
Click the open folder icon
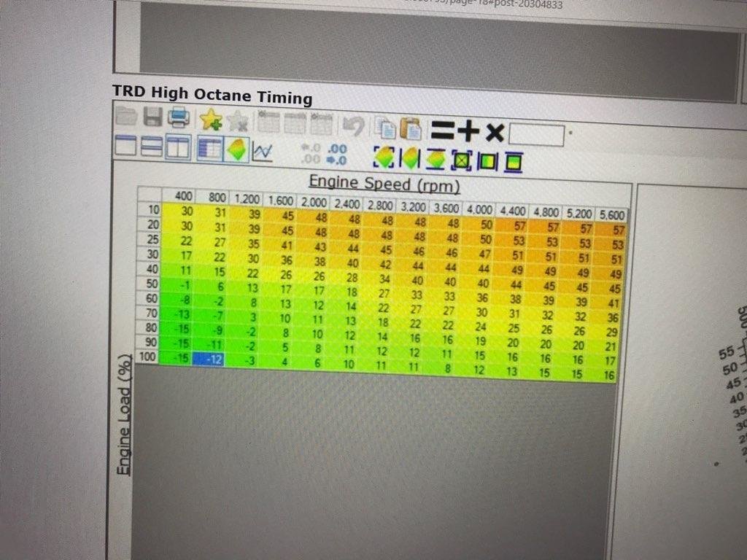127,116
